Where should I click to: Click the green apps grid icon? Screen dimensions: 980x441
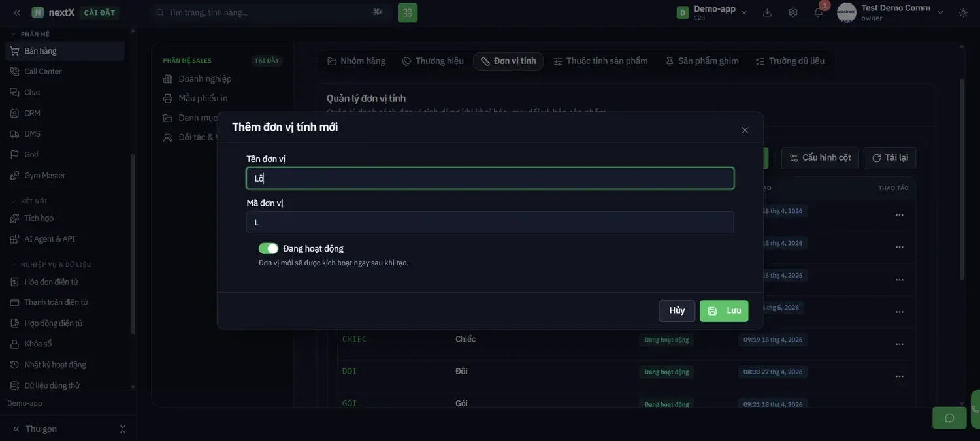point(408,12)
